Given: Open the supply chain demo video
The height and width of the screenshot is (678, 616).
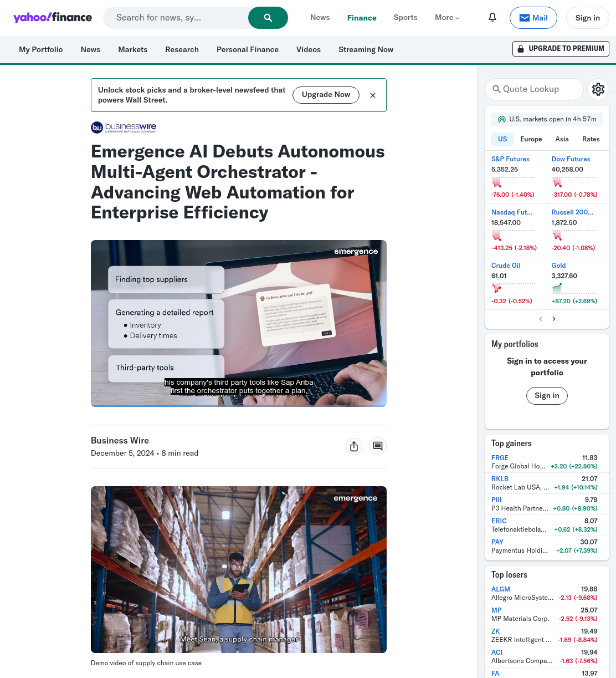Looking at the screenshot, I should click(239, 569).
